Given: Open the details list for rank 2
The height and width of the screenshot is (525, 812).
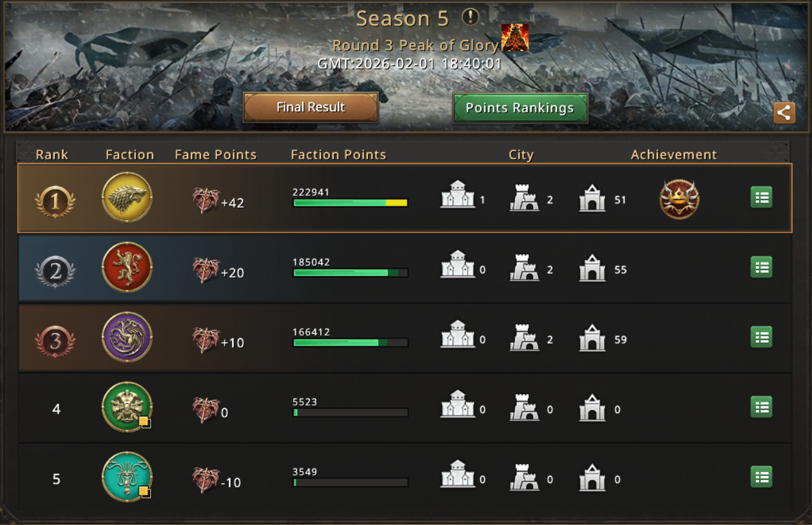Looking at the screenshot, I should point(761,268).
